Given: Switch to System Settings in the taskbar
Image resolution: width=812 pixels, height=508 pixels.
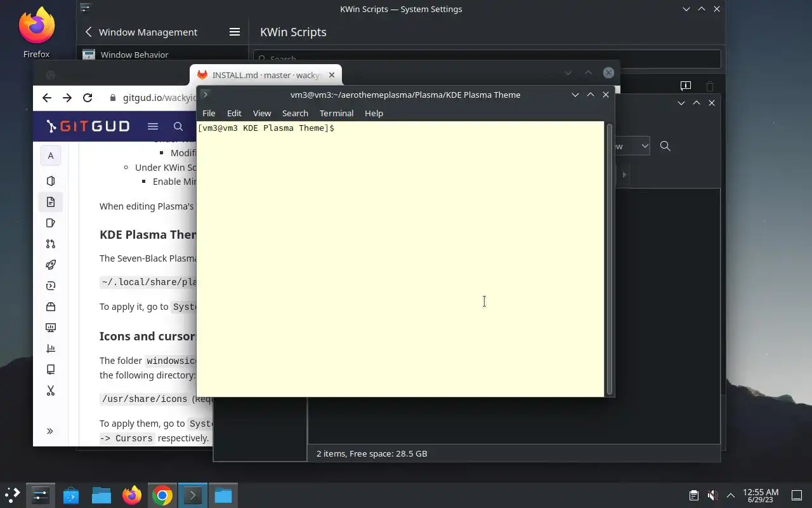Looking at the screenshot, I should coord(41,495).
